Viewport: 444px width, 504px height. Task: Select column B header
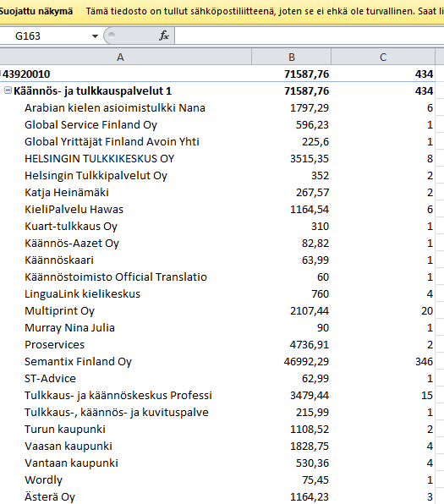click(x=291, y=57)
